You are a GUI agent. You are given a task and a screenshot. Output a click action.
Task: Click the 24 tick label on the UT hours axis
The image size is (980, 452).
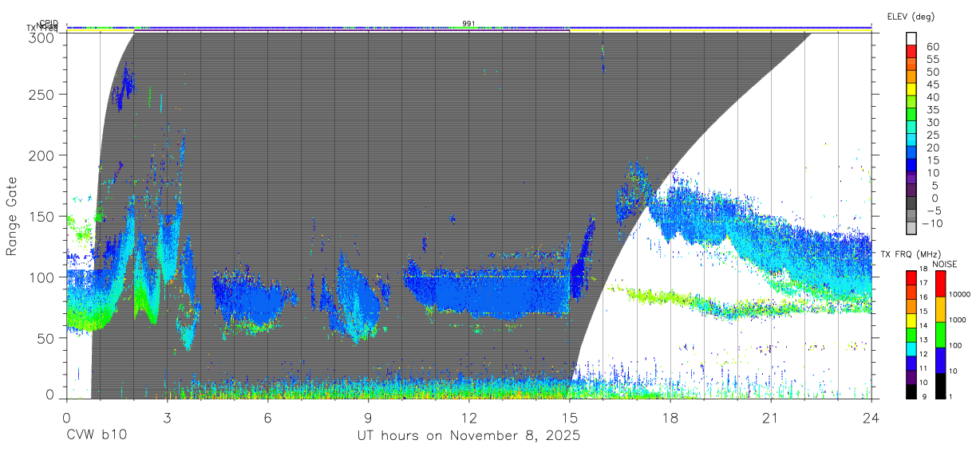(871, 417)
